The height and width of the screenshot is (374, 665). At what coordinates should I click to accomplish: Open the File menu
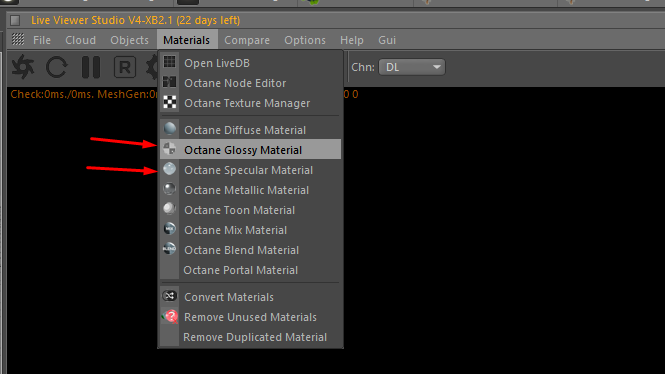coord(42,40)
